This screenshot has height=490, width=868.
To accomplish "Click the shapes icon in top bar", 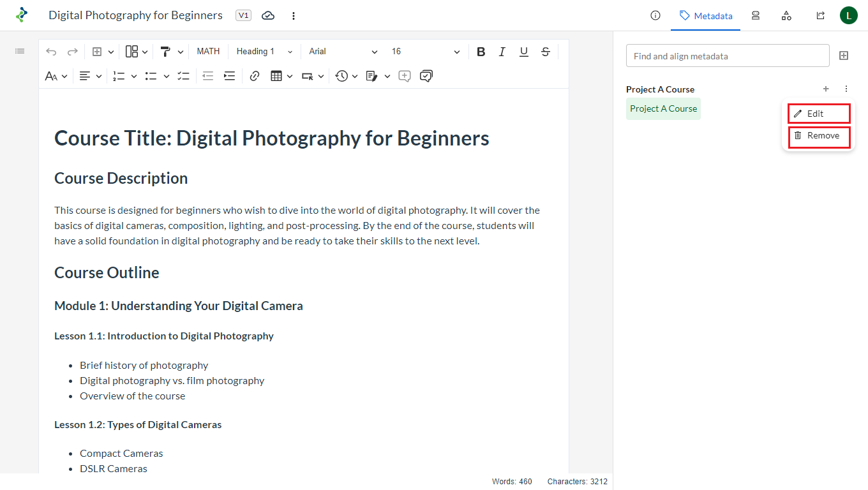I will pos(786,15).
